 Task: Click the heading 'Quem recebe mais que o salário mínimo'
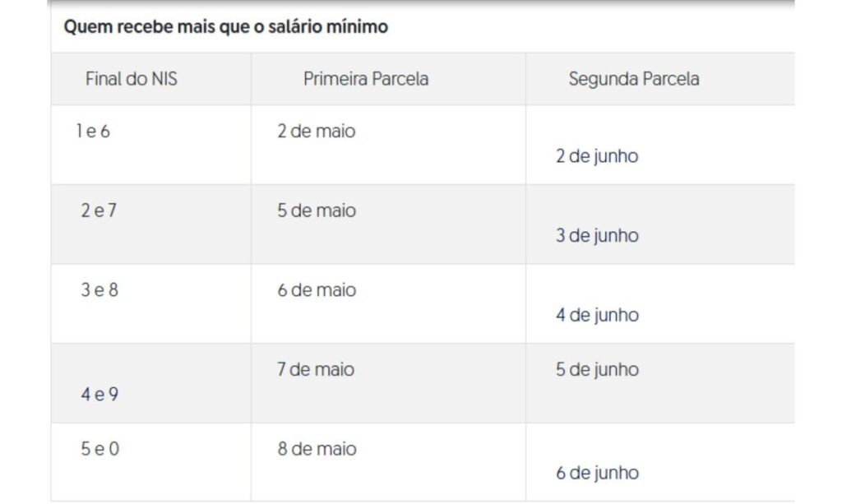click(225, 27)
